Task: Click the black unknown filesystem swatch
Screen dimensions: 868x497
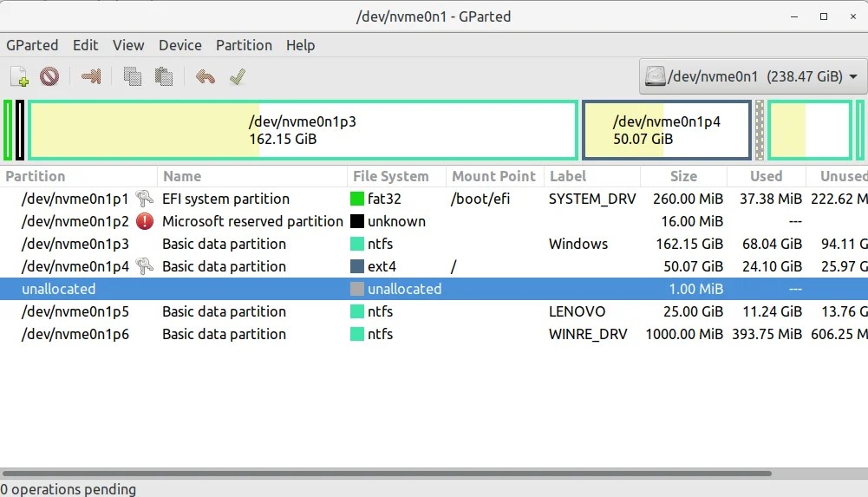Action: pos(357,221)
